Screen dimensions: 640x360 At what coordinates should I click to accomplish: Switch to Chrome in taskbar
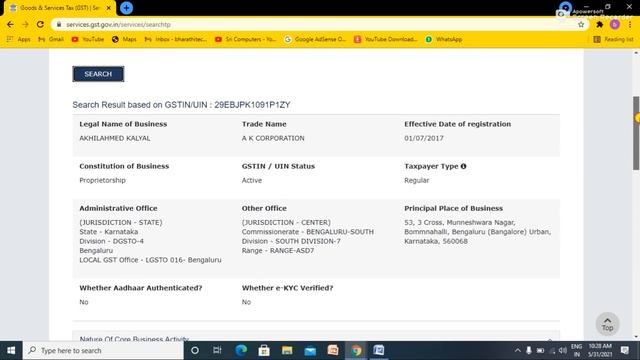click(x=356, y=350)
